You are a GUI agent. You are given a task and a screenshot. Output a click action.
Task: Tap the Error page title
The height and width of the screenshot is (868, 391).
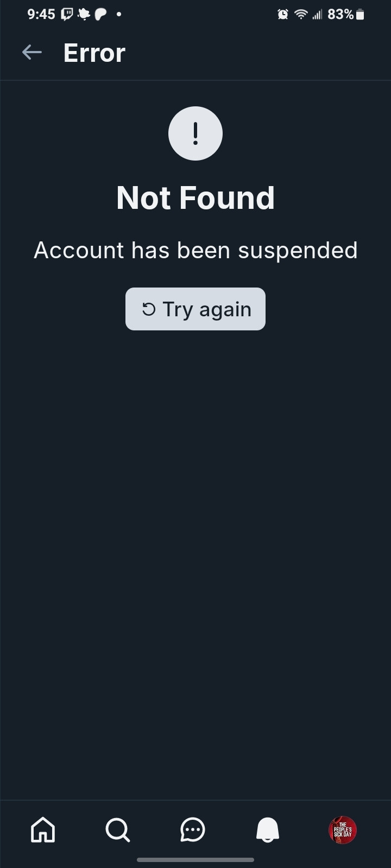[x=94, y=53]
